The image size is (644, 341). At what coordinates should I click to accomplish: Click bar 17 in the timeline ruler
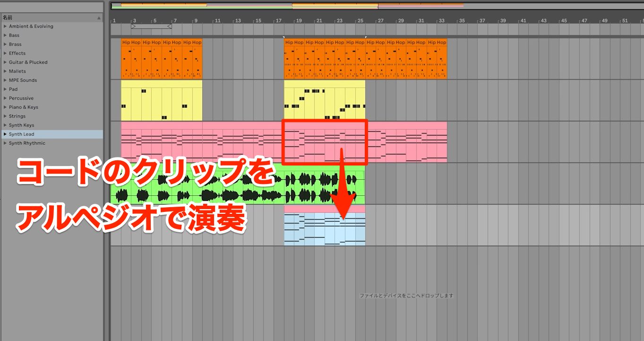(x=278, y=21)
